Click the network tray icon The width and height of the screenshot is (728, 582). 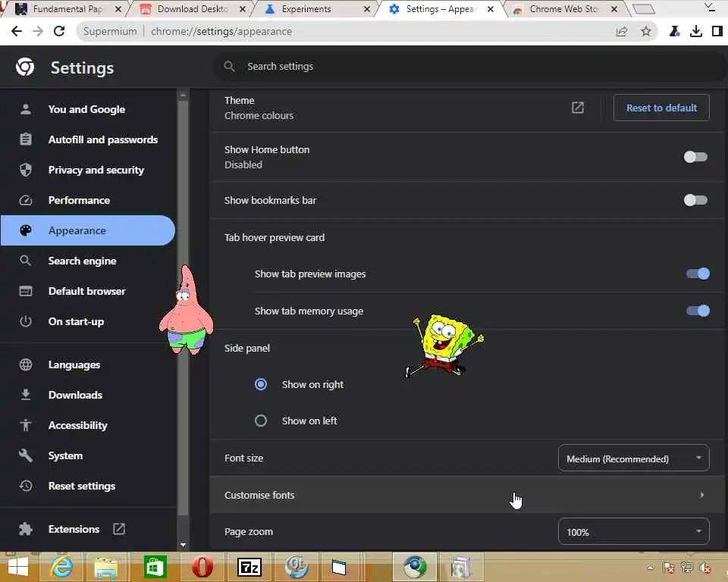click(687, 568)
